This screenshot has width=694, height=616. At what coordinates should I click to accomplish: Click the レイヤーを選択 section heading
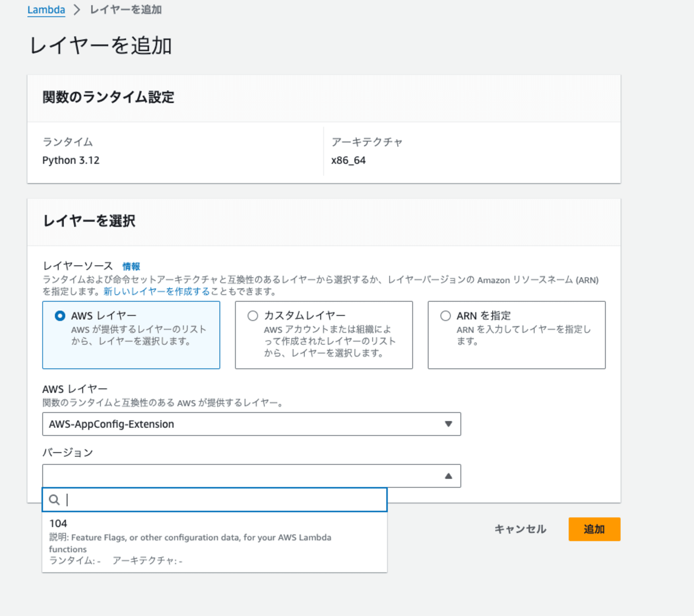[89, 221]
